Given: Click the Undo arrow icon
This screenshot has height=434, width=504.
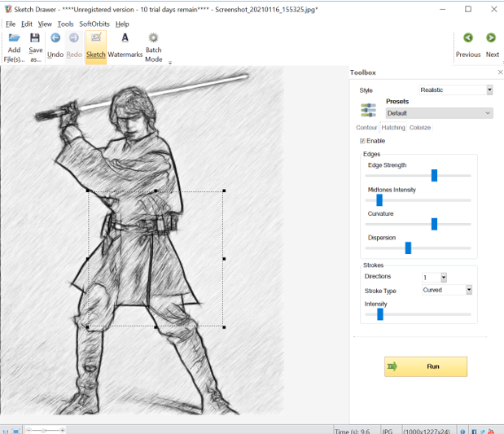Looking at the screenshot, I should 55,38.
